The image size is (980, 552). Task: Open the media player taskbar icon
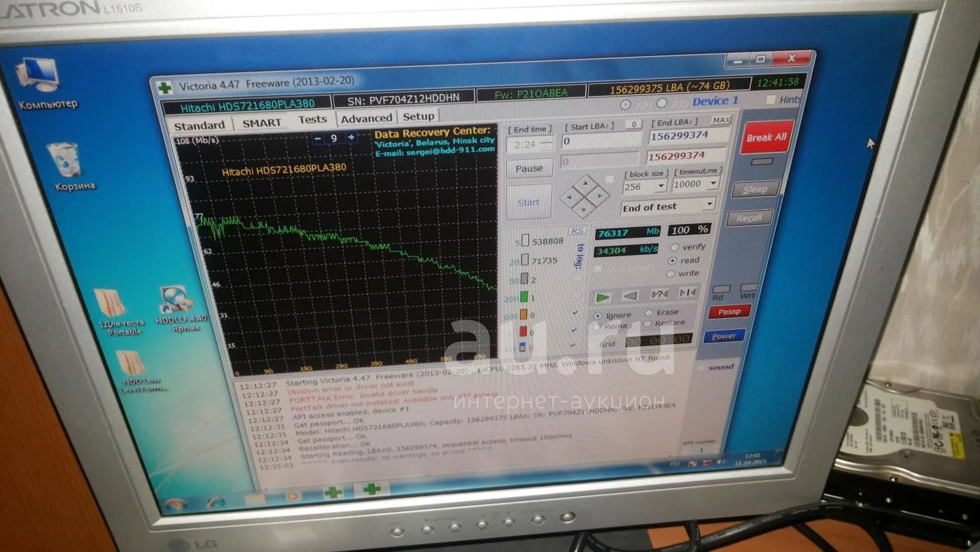point(293,495)
